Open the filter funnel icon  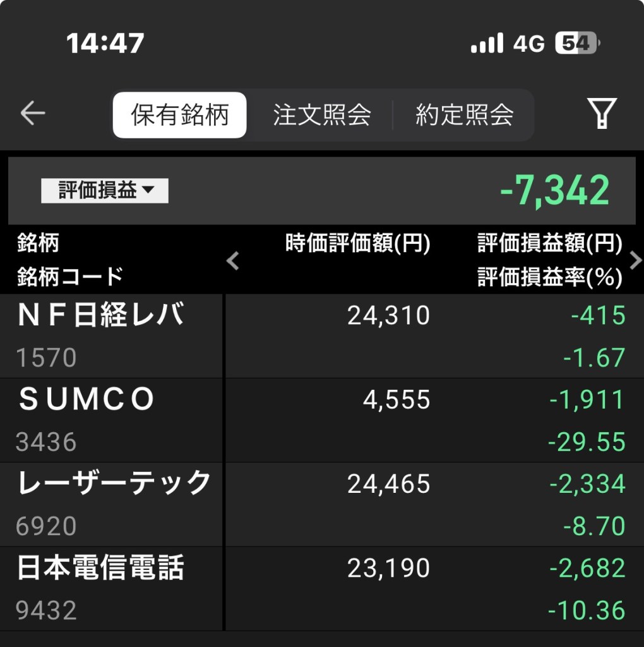(602, 114)
